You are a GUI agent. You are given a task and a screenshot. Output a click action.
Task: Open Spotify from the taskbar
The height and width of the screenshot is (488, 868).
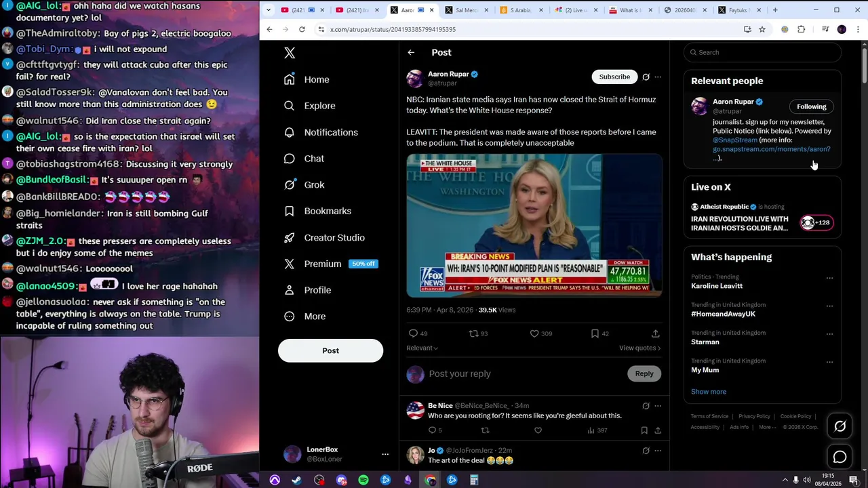pos(363,481)
